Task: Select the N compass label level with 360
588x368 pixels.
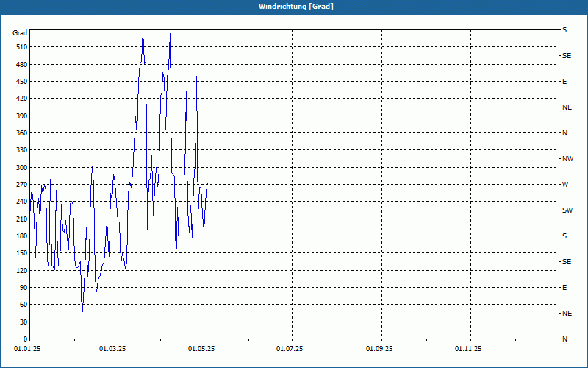Action: pos(564,133)
